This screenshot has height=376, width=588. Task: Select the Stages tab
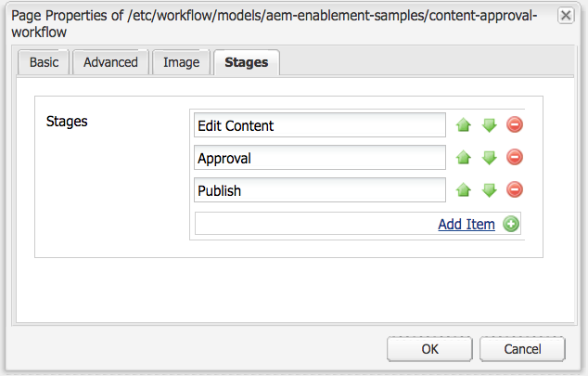(247, 63)
